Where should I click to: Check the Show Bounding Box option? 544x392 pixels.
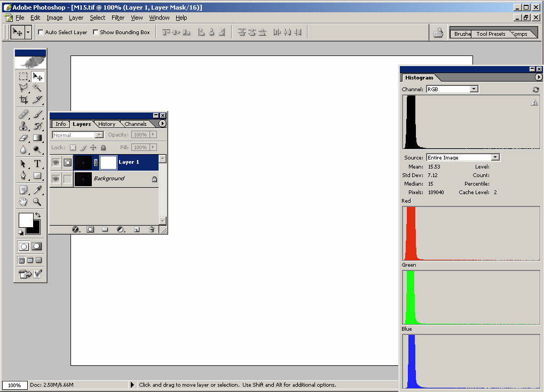[96, 33]
